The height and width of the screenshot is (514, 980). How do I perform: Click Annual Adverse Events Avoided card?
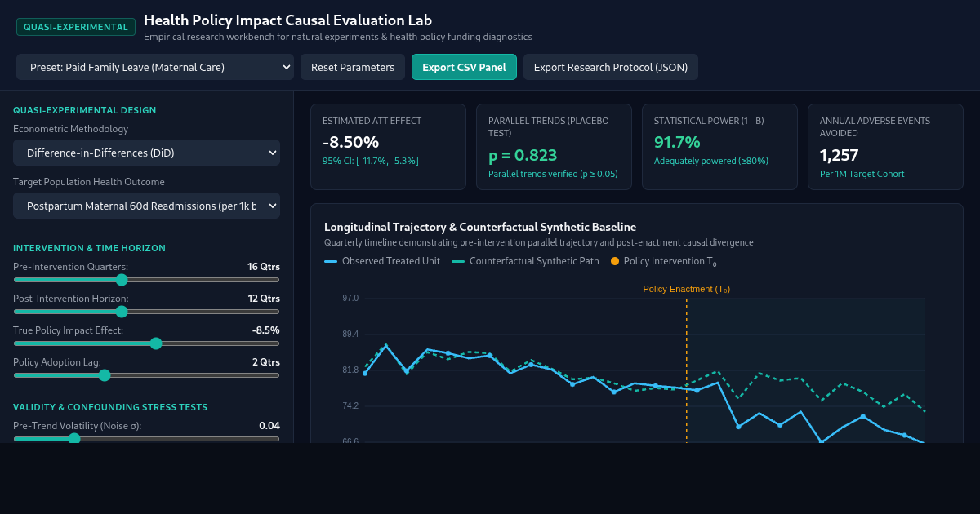pyautogui.click(x=885, y=147)
